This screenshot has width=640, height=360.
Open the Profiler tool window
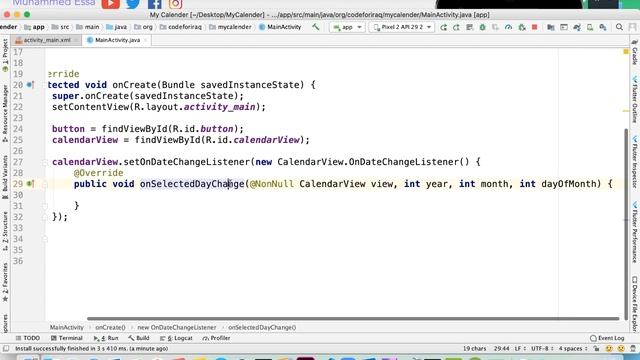[216, 338]
